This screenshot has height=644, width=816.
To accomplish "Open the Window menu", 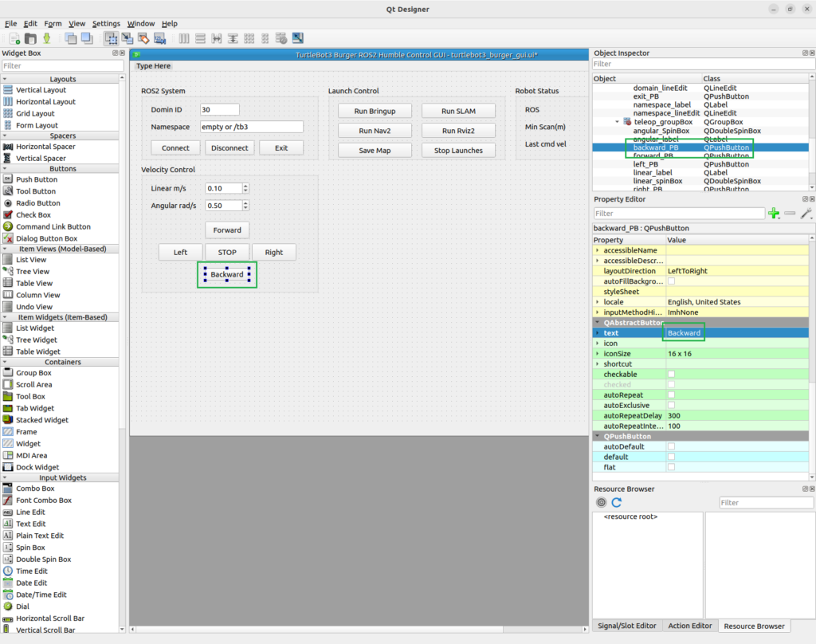I will [x=141, y=23].
